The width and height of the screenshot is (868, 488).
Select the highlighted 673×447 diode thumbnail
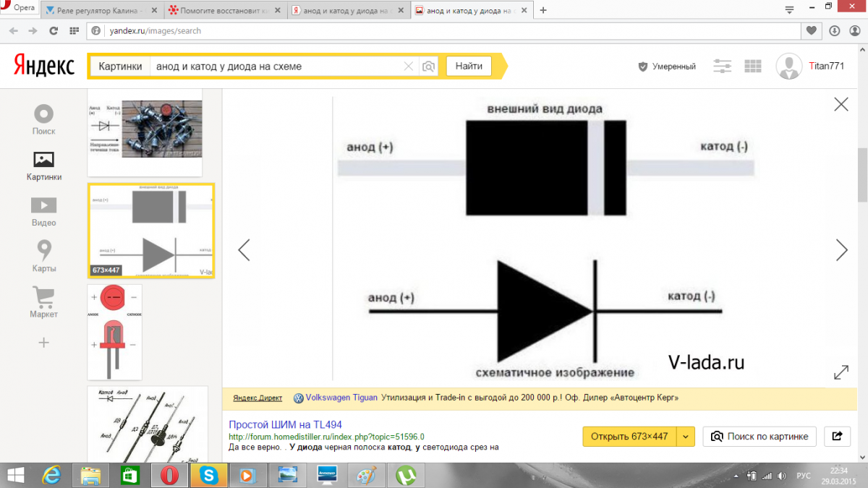(151, 231)
